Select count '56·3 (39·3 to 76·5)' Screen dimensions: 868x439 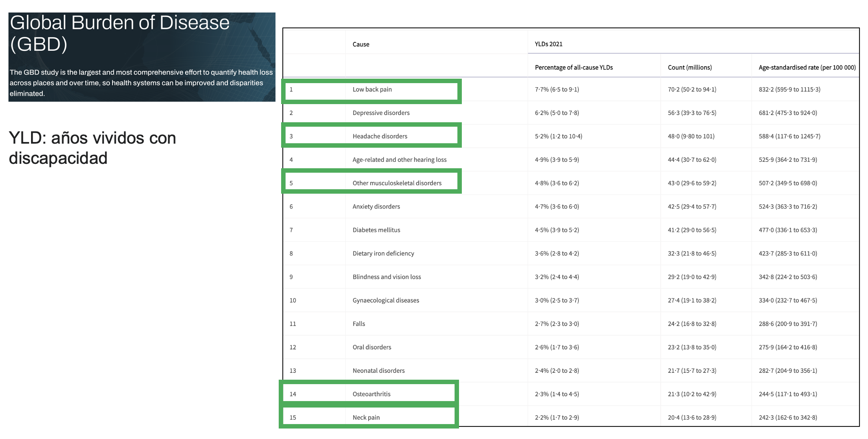[x=692, y=113]
